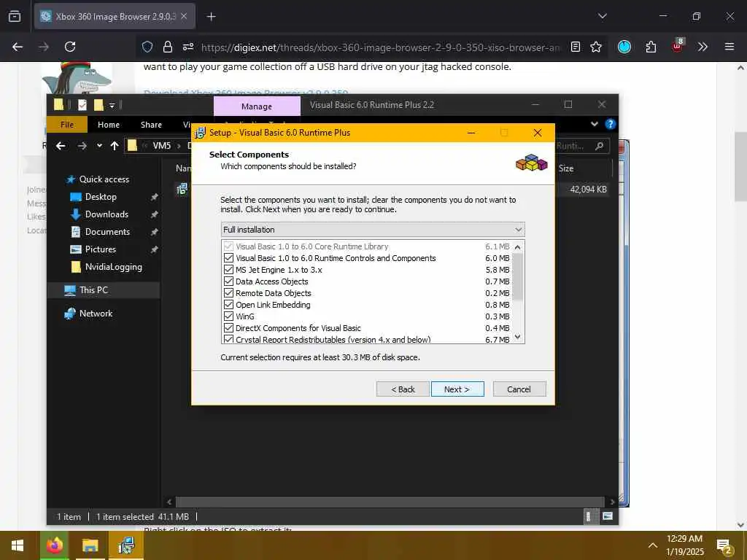Go back with the Back button
This screenshot has height=560, width=747.
click(x=403, y=389)
